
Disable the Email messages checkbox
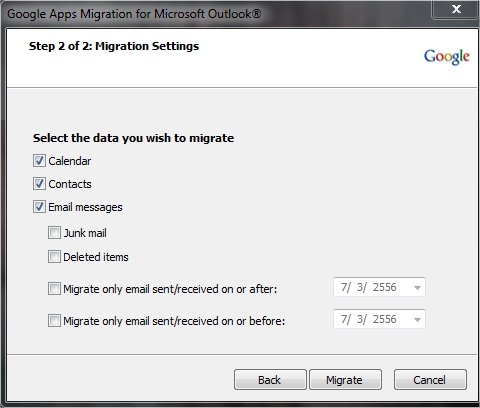tap(39, 207)
